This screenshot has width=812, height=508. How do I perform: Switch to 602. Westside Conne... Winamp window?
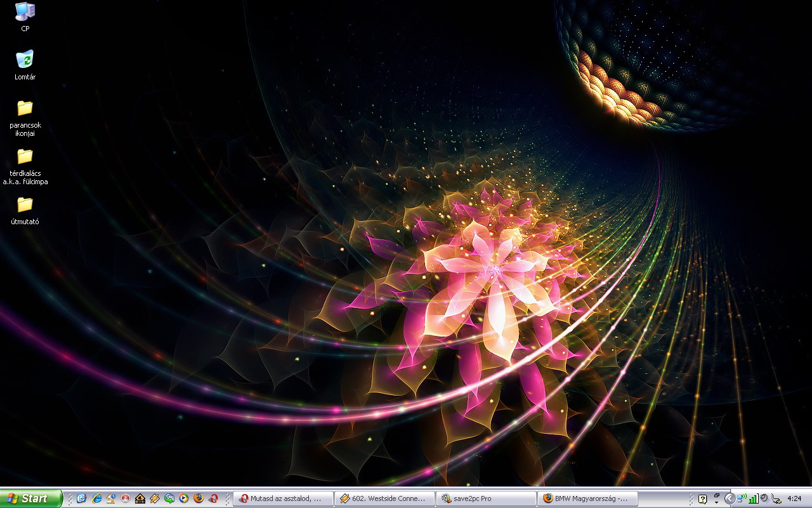(385, 498)
